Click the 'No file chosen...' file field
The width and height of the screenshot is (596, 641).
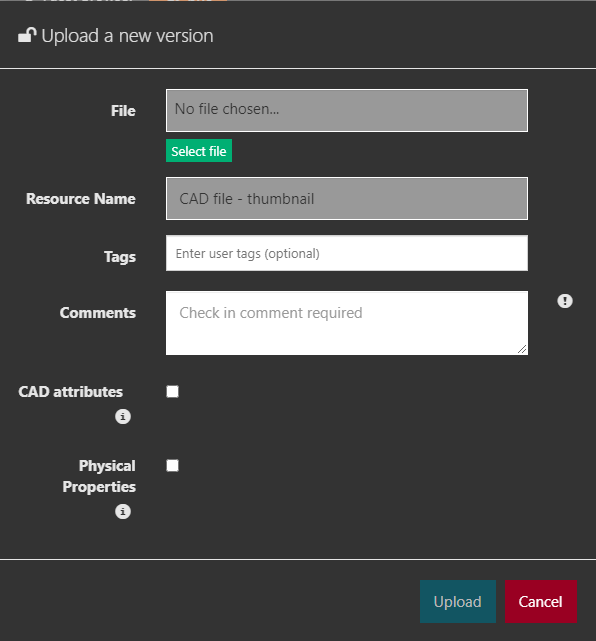(347, 110)
